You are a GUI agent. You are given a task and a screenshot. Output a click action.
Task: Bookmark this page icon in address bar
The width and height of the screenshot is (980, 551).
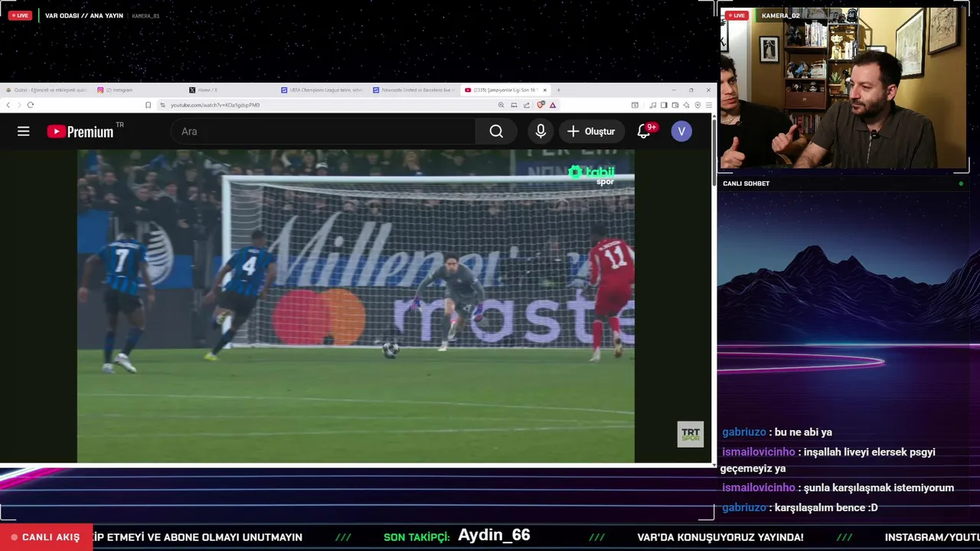[x=148, y=105]
